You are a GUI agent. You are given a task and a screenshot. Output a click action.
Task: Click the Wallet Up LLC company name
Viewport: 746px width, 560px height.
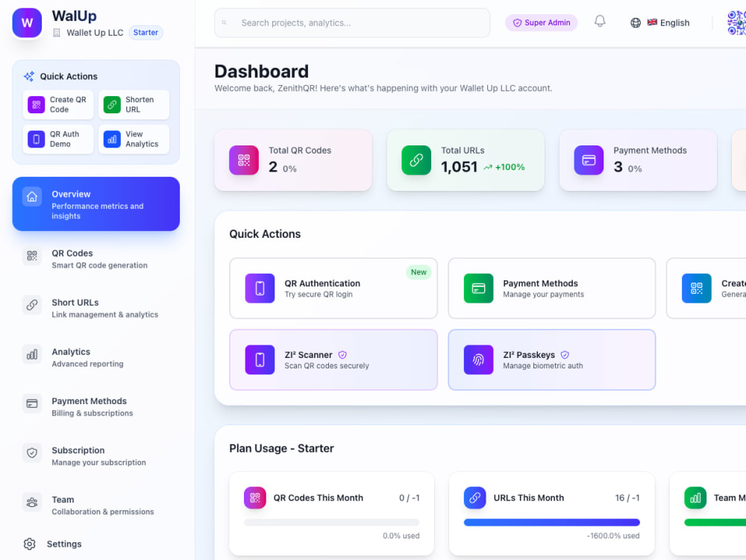tap(95, 32)
